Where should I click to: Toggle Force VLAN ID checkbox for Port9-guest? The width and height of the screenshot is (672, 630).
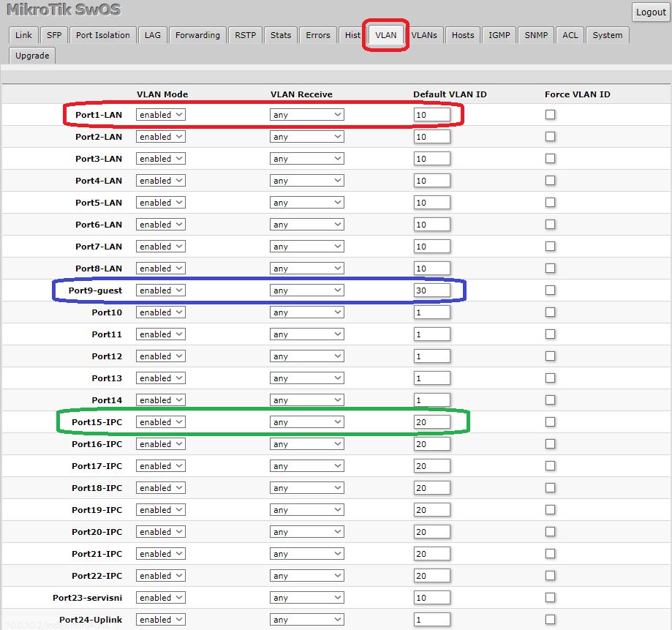tap(550, 290)
